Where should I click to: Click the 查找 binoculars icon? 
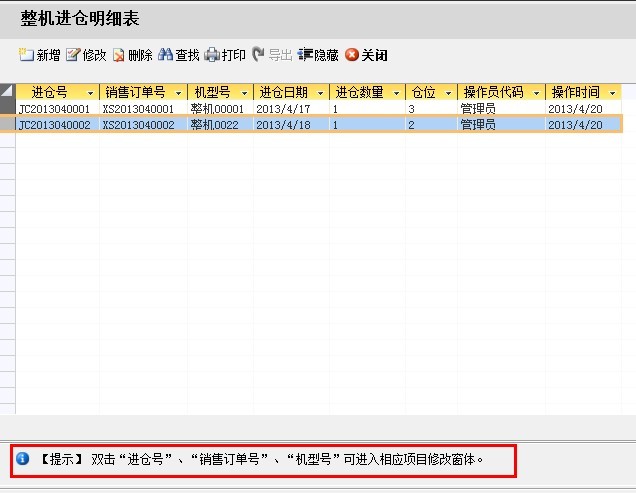[x=165, y=54]
